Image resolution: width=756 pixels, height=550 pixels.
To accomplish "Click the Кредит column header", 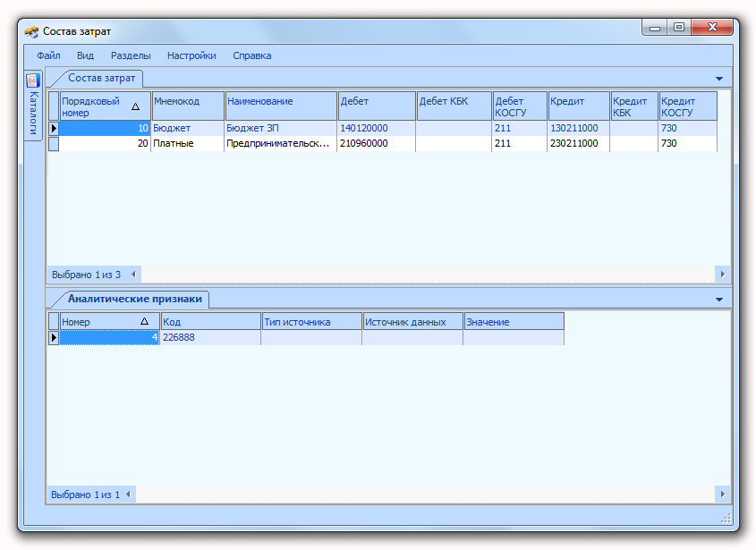I will pyautogui.click(x=579, y=106).
